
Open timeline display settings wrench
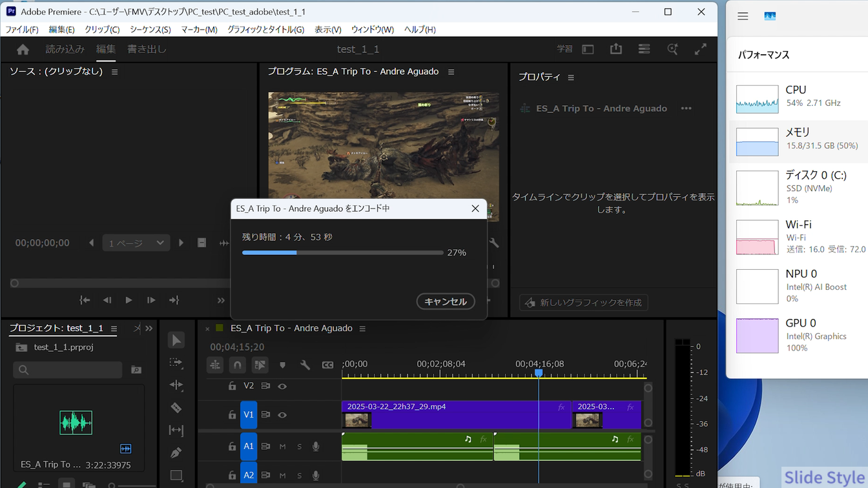click(x=305, y=365)
